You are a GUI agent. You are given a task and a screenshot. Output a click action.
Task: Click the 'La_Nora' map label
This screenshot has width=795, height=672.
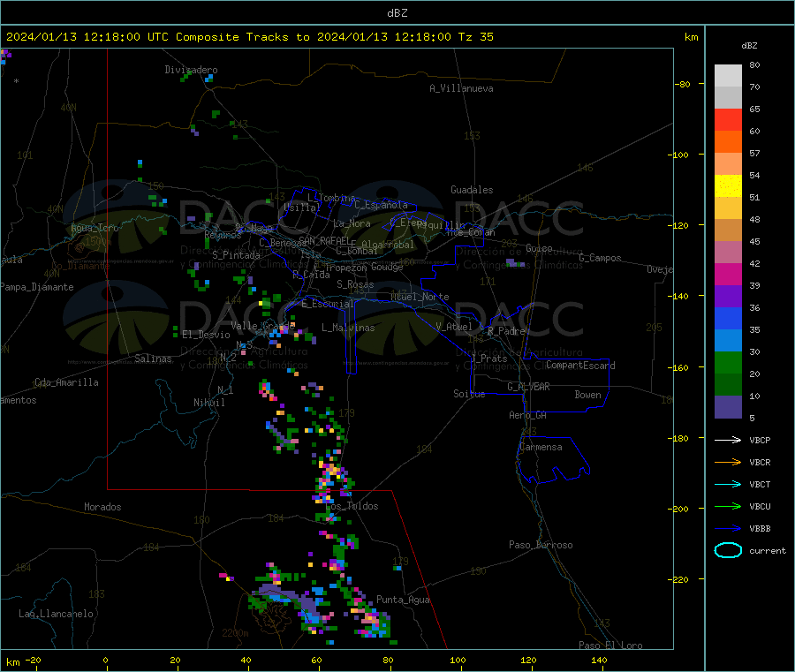coord(352,223)
